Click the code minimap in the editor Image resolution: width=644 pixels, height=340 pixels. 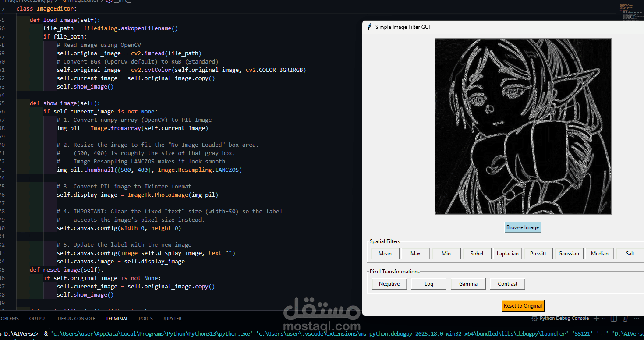click(x=631, y=12)
